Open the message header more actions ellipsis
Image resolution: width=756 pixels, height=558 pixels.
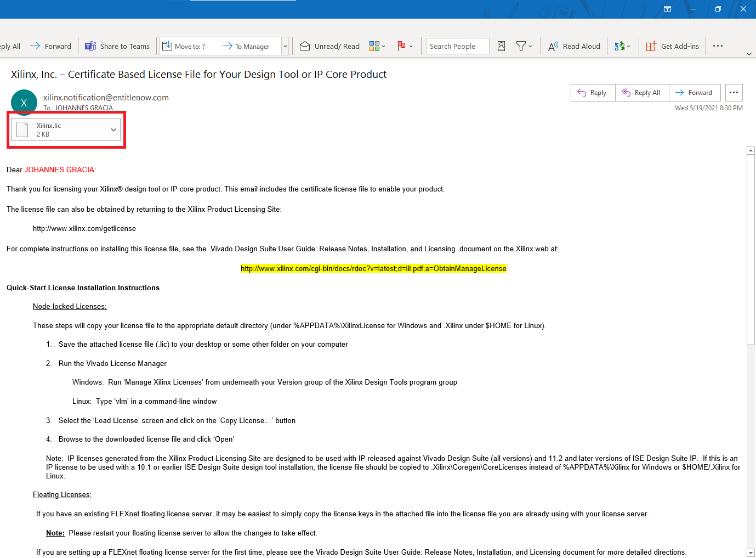734,93
